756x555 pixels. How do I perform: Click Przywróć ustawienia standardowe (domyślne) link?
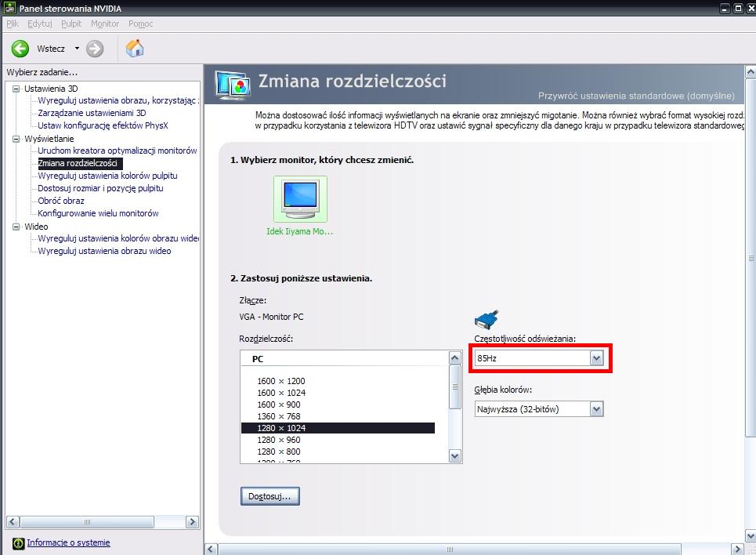point(636,96)
